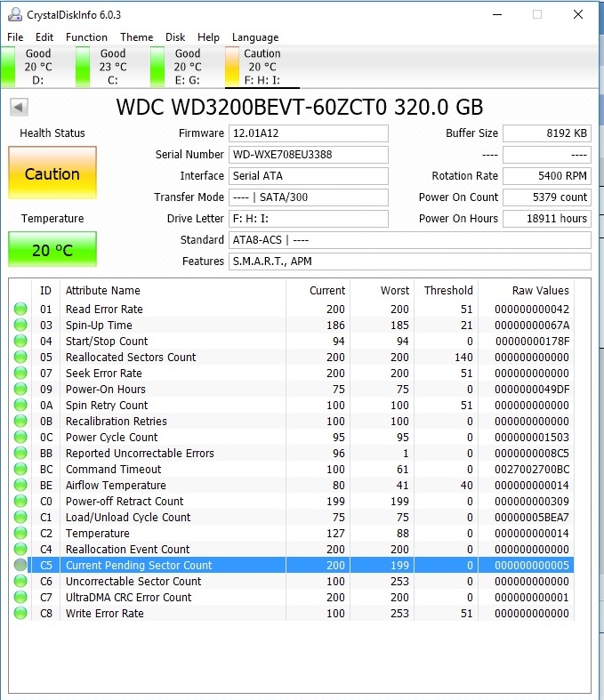Image resolution: width=604 pixels, height=700 pixels.
Task: Click the Buffer Size field 8192 KB
Action: [547, 133]
